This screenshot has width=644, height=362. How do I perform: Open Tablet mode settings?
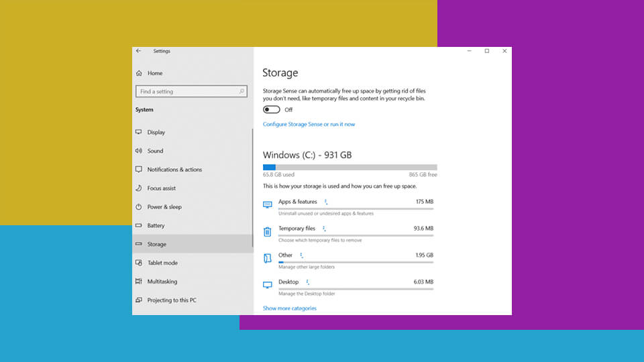coord(162,263)
